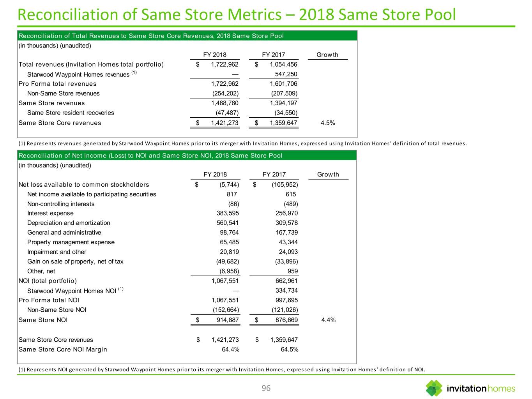Select the 64.4% NOI margin value
Screen dimensions: 532x399
230,349
